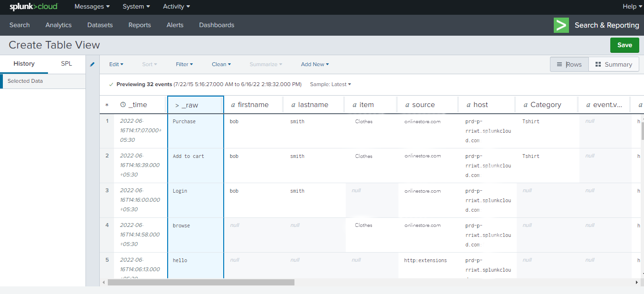Image resolution: width=644 pixels, height=294 pixels.
Task: Click the green Save button
Action: pyautogui.click(x=625, y=45)
